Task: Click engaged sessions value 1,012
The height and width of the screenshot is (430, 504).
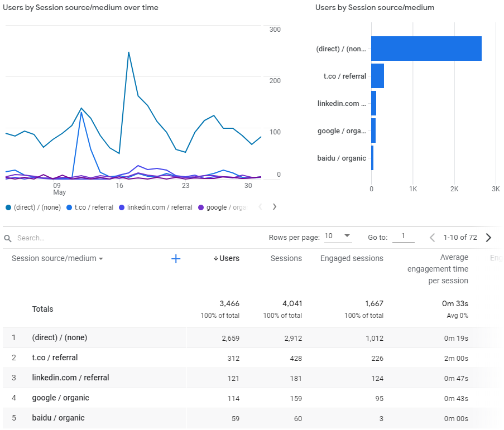Action: 375,339
